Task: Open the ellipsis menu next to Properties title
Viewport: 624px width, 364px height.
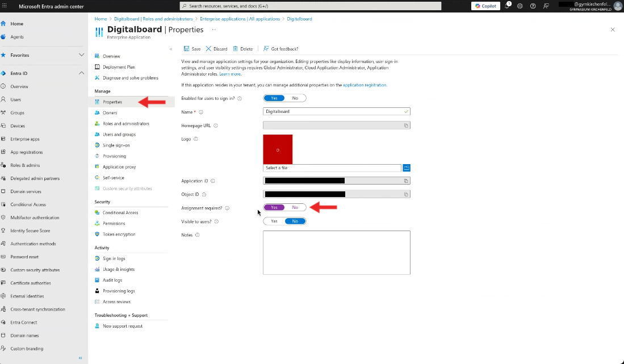Action: [x=214, y=28]
